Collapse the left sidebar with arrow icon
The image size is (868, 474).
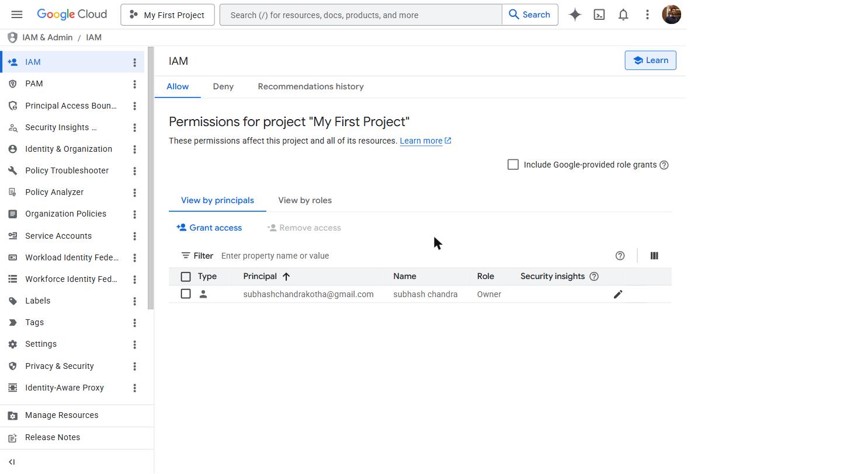point(12,462)
